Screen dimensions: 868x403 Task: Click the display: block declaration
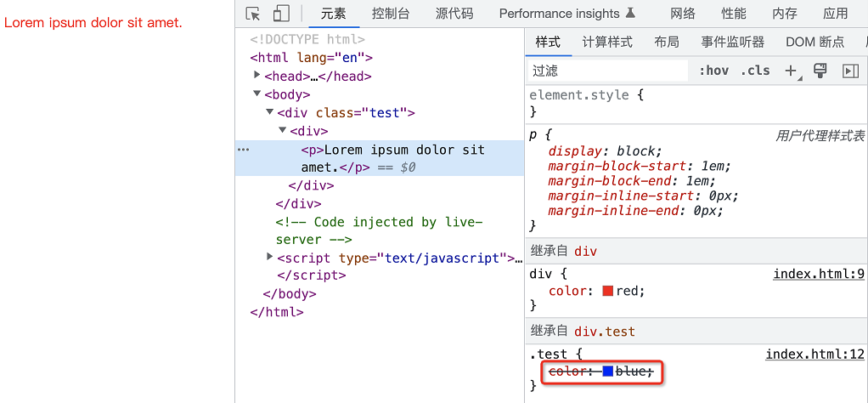tap(605, 151)
